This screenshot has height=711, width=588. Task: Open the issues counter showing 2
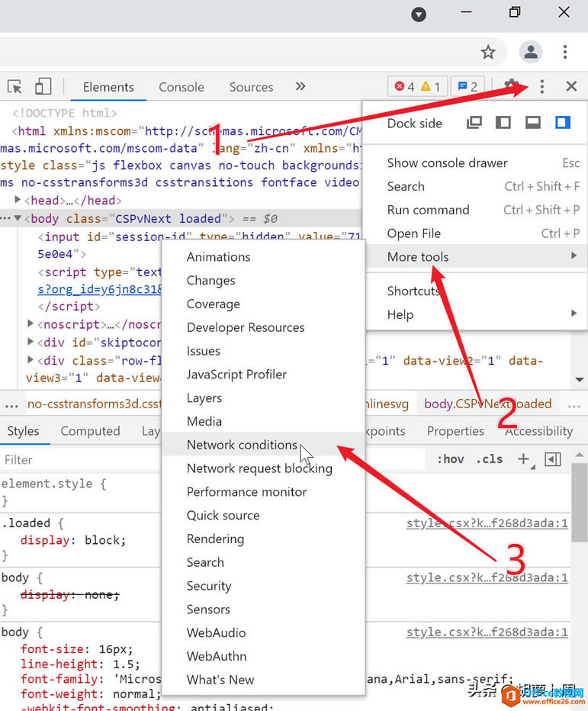coord(468,86)
